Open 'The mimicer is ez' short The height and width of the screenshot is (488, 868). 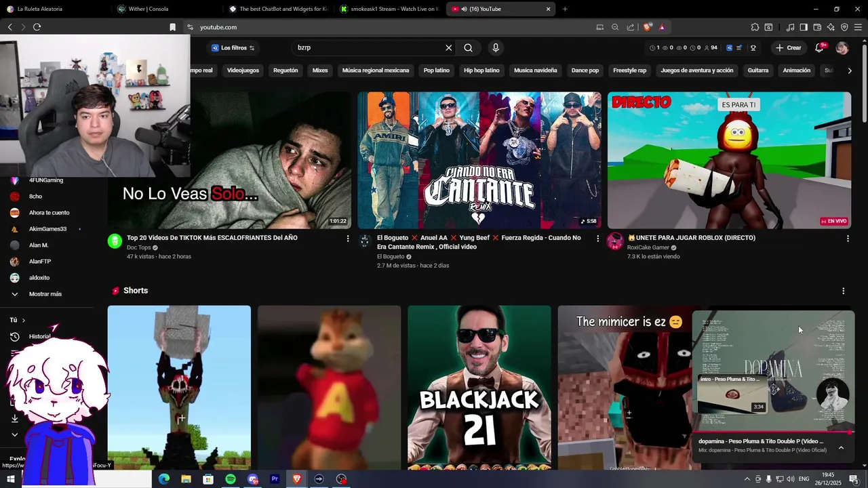[x=624, y=386]
